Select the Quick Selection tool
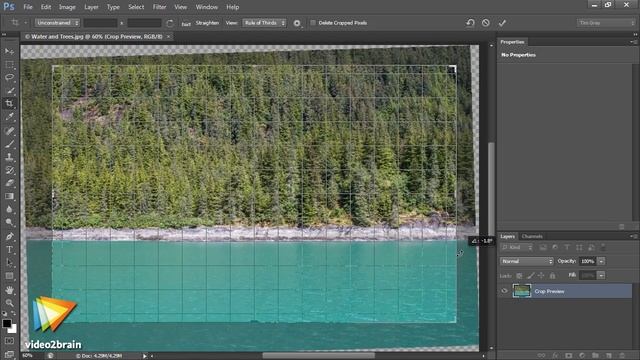640x360 pixels. [x=9, y=91]
